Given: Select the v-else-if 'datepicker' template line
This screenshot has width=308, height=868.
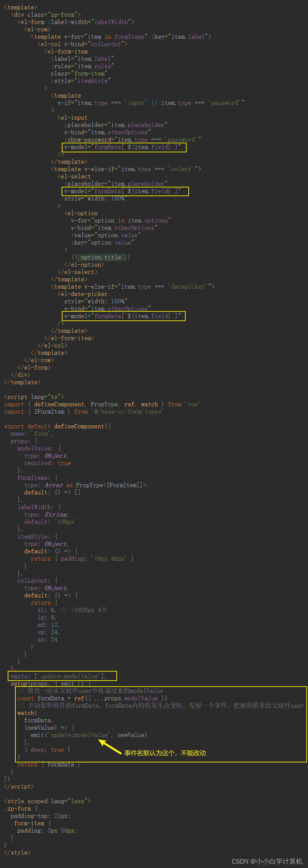Looking at the screenshot, I should pyautogui.click(x=132, y=287).
